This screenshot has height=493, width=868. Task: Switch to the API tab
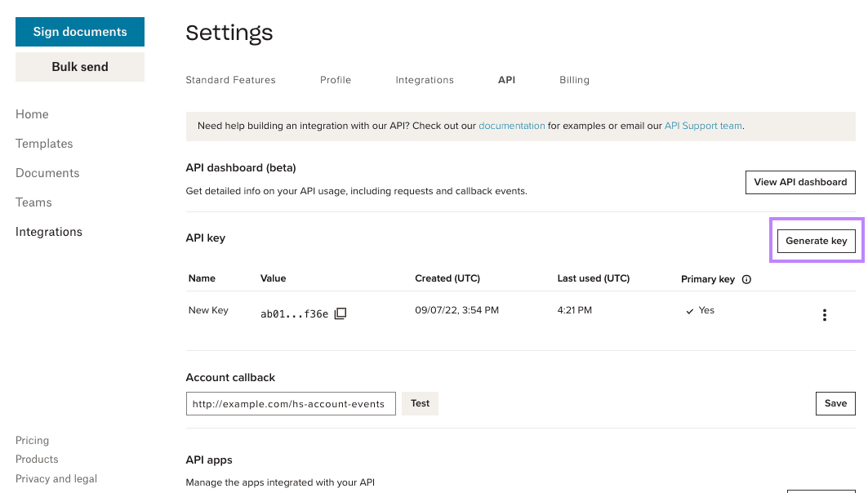(506, 80)
